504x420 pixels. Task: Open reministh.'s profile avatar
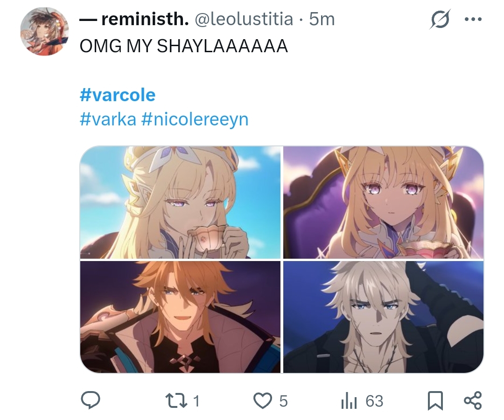pos(45,32)
